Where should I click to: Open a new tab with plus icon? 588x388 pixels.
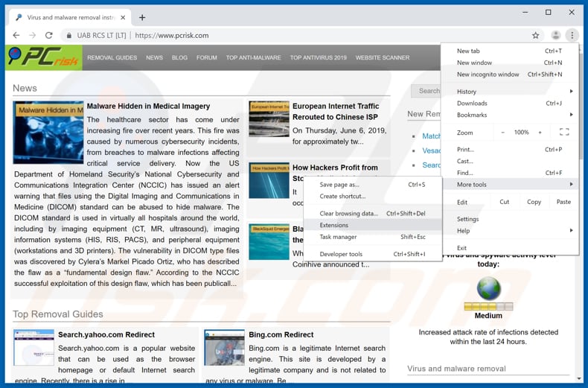pos(142,17)
